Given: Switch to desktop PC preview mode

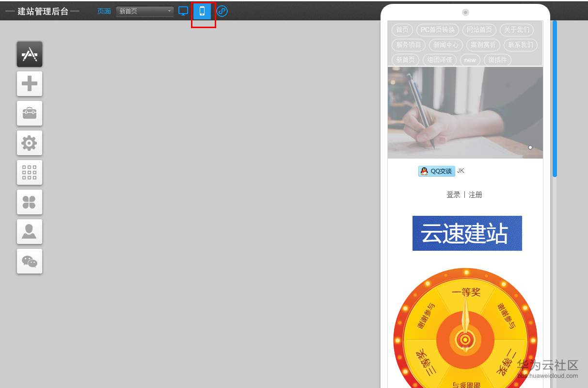Looking at the screenshot, I should 183,11.
